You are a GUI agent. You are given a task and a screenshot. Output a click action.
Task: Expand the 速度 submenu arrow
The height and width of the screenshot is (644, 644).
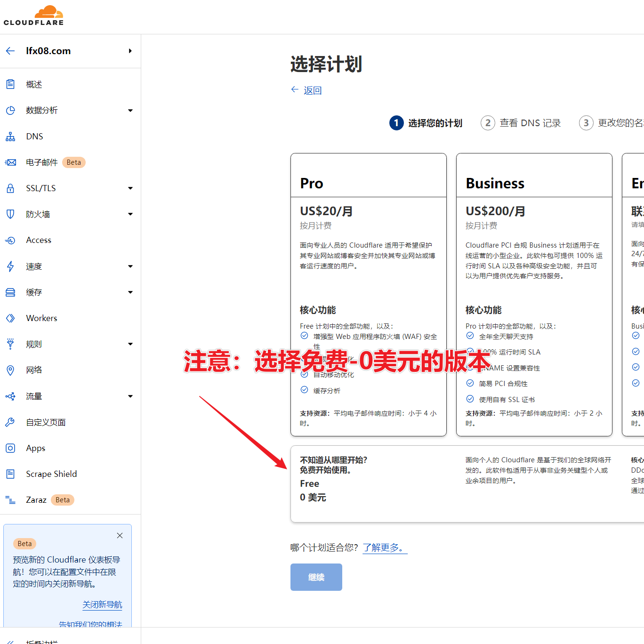130,266
